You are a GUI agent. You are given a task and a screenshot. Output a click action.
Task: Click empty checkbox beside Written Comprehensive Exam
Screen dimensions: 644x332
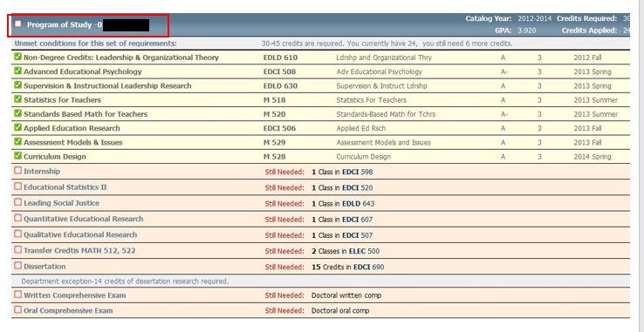(x=17, y=295)
